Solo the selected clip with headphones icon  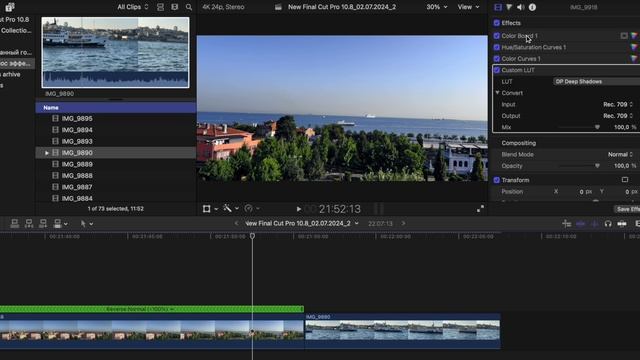pyautogui.click(x=608, y=224)
